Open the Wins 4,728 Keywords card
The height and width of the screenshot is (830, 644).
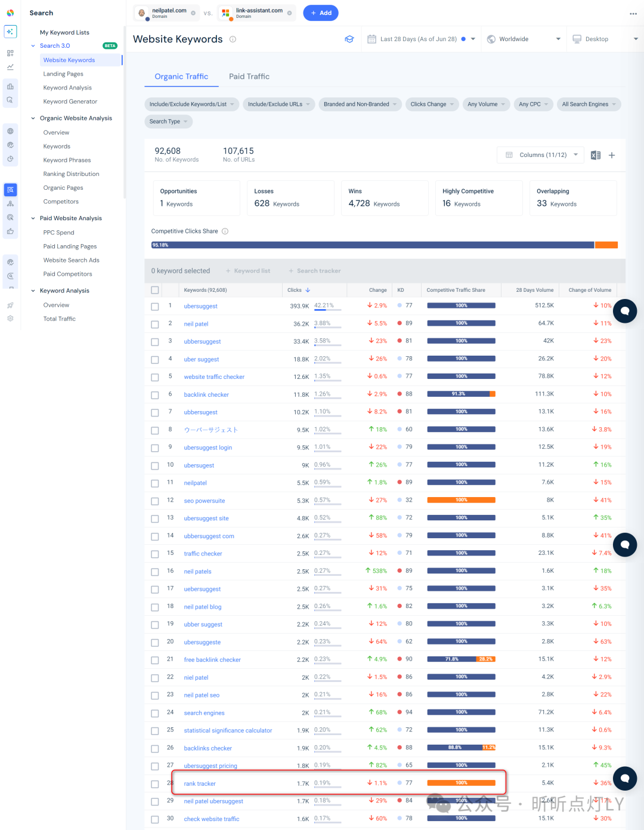click(x=385, y=198)
